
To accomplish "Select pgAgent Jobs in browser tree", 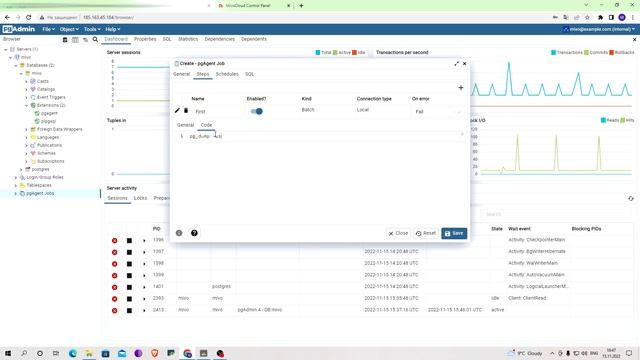I will [x=40, y=193].
